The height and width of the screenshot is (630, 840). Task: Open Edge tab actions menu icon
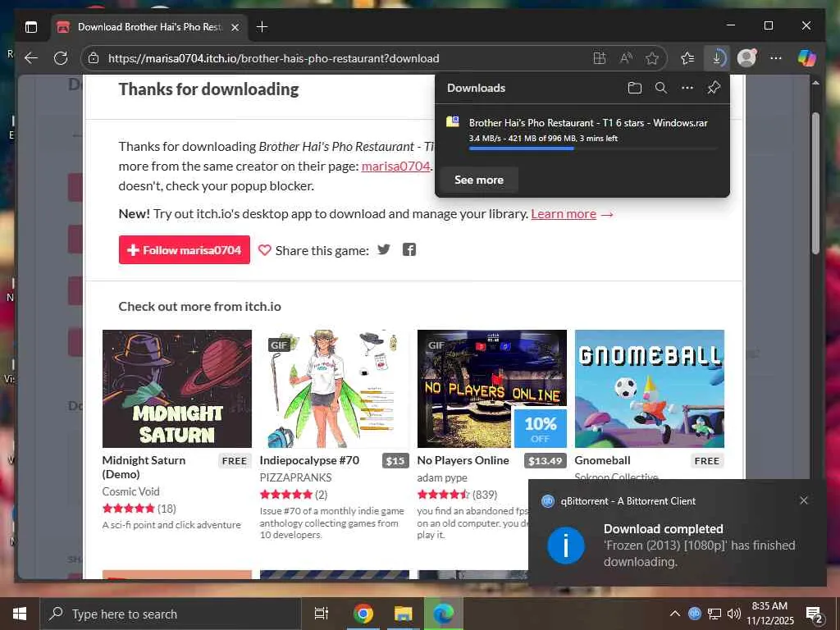31,27
